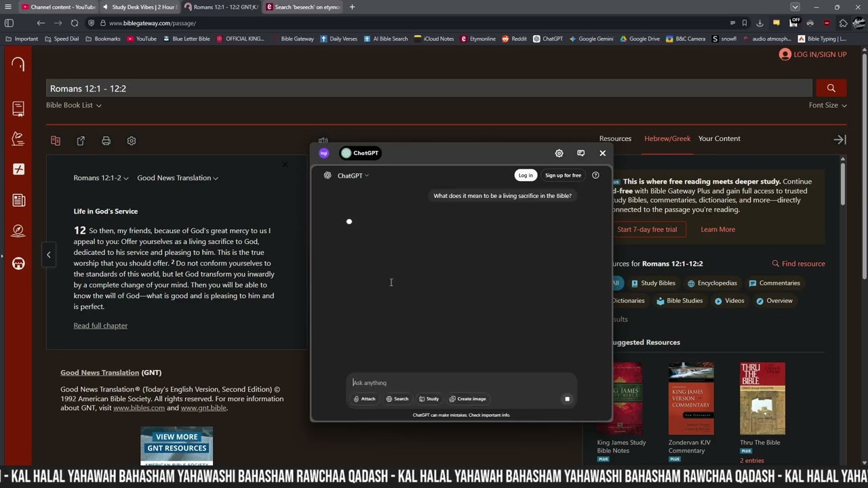Select the Hebrew/Greek tab
Screen dimensions: 868x488
[667, 138]
